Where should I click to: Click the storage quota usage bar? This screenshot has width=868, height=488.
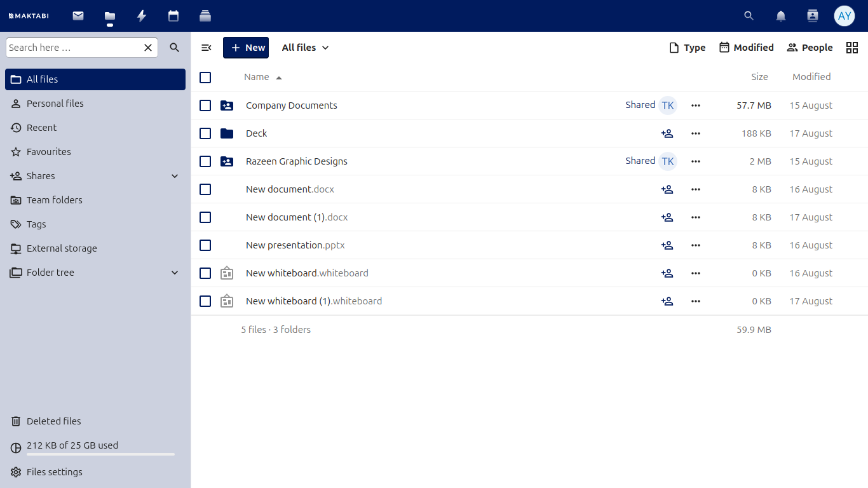click(x=100, y=454)
